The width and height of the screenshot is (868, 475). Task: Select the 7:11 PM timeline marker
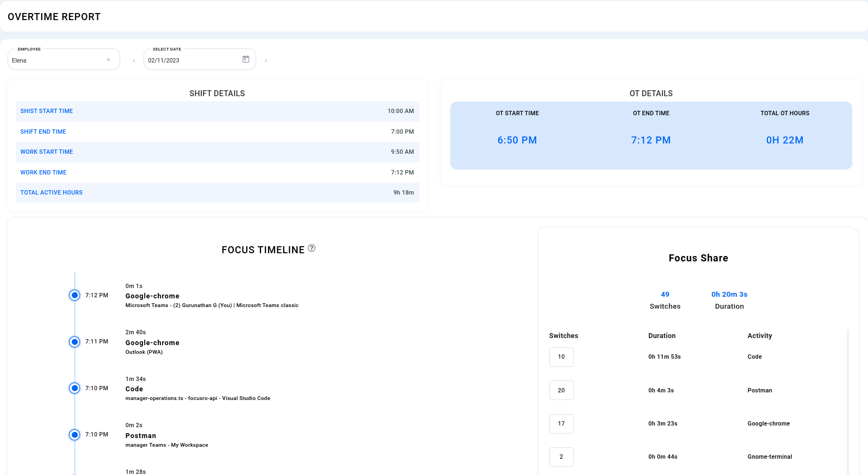(75, 342)
